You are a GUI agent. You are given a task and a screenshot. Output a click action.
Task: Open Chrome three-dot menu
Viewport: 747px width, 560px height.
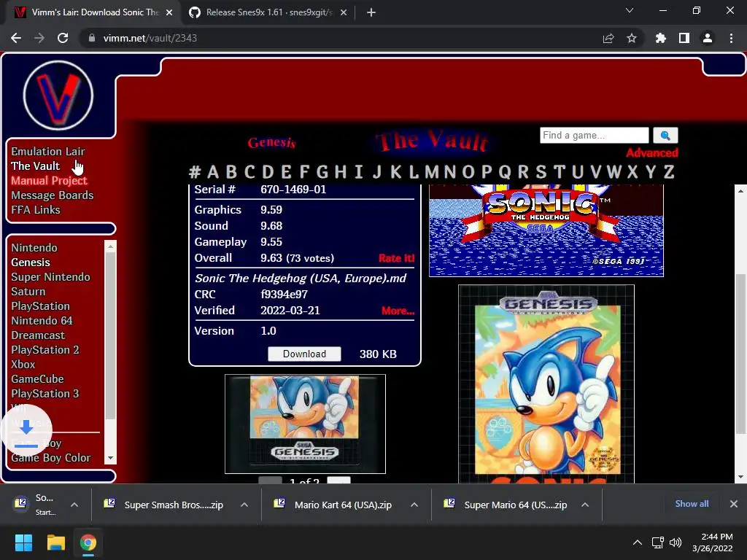click(731, 38)
